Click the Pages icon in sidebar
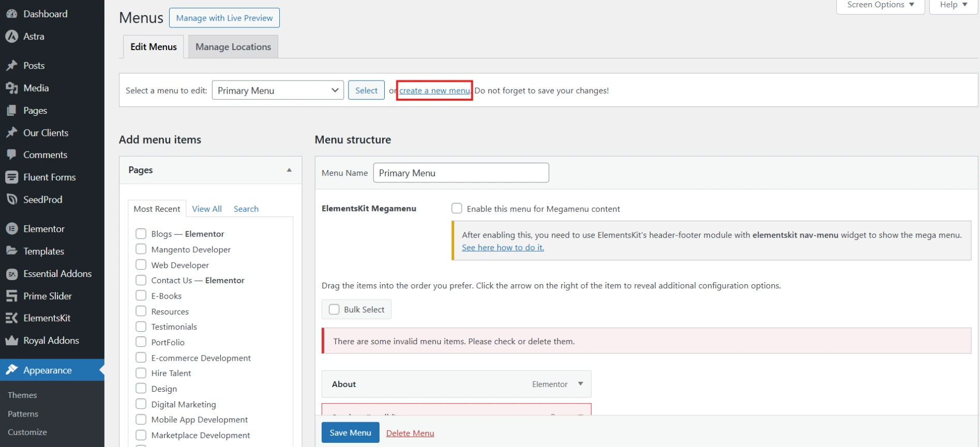Image resolution: width=980 pixels, height=447 pixels. pyautogui.click(x=11, y=111)
